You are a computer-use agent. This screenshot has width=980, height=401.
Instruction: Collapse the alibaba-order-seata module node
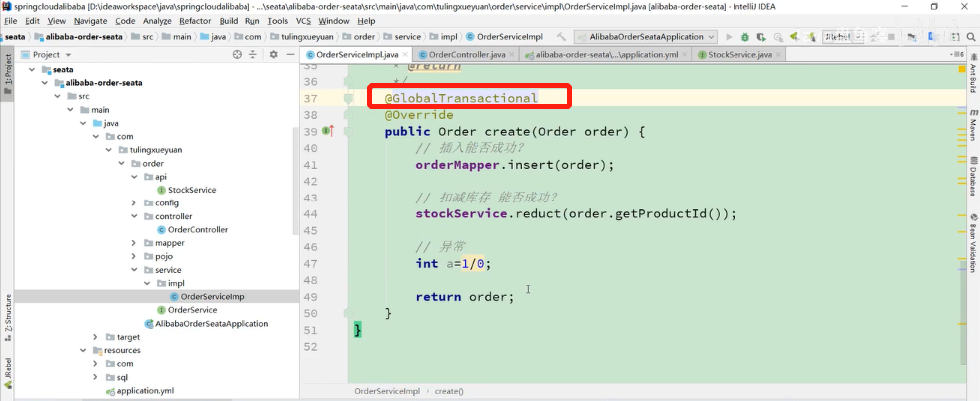tap(44, 83)
